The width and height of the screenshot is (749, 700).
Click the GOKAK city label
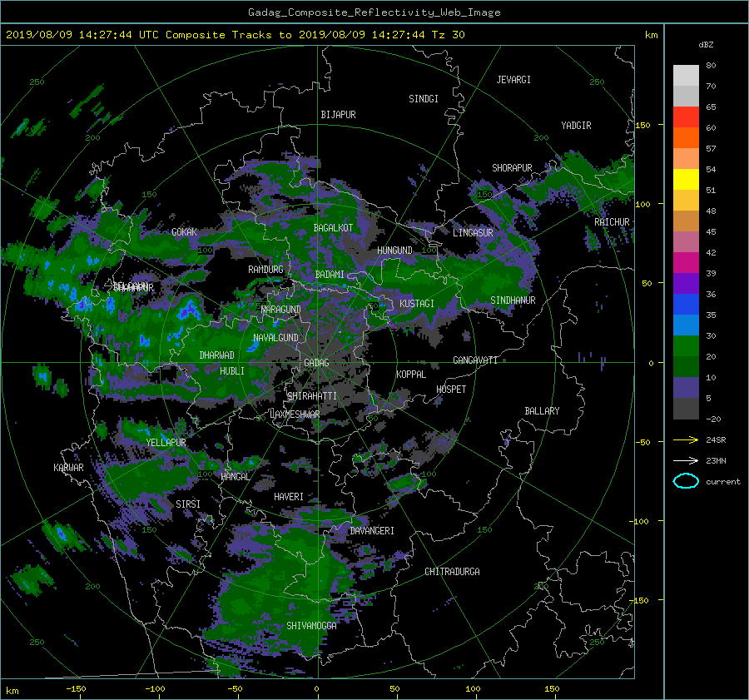(x=184, y=232)
